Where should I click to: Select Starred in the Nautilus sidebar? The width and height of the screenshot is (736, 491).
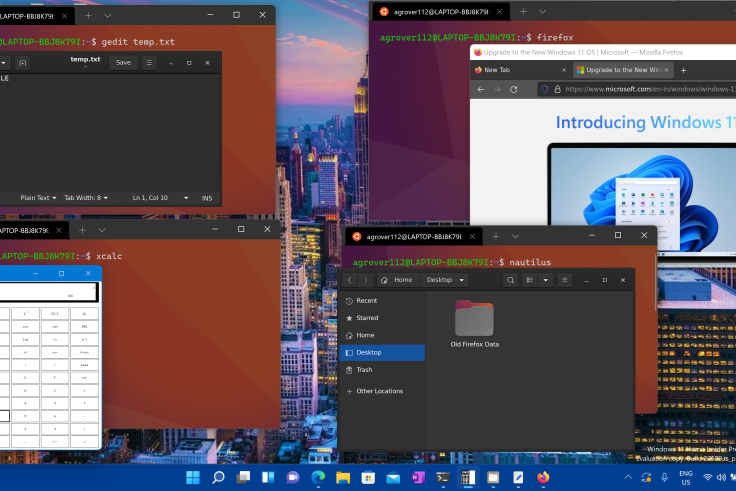[382, 318]
